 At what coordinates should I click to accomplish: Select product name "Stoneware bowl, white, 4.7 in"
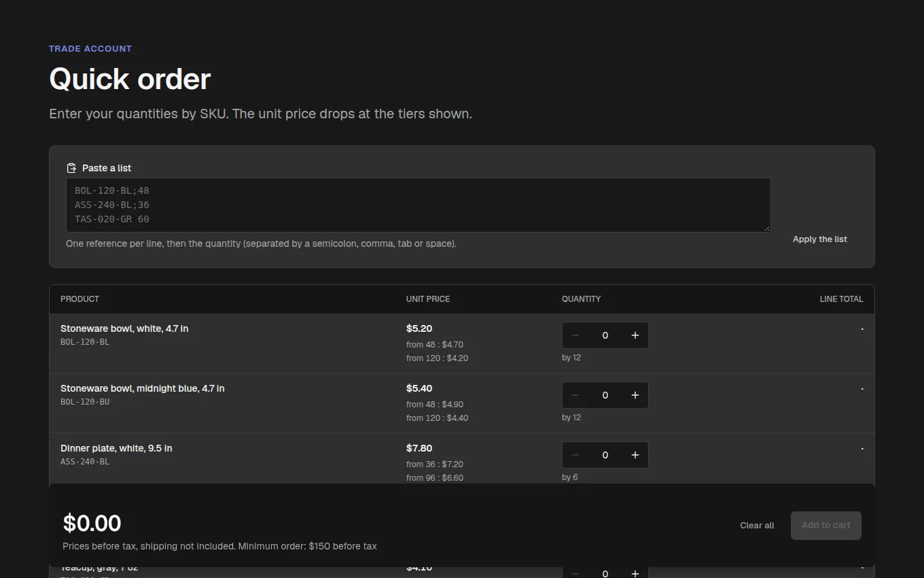pyautogui.click(x=124, y=328)
